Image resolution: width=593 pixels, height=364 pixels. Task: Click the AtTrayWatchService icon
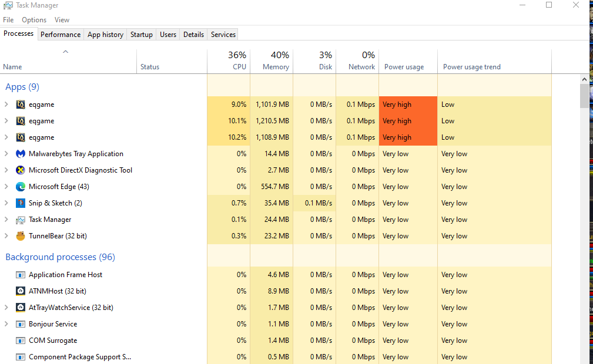click(21, 308)
